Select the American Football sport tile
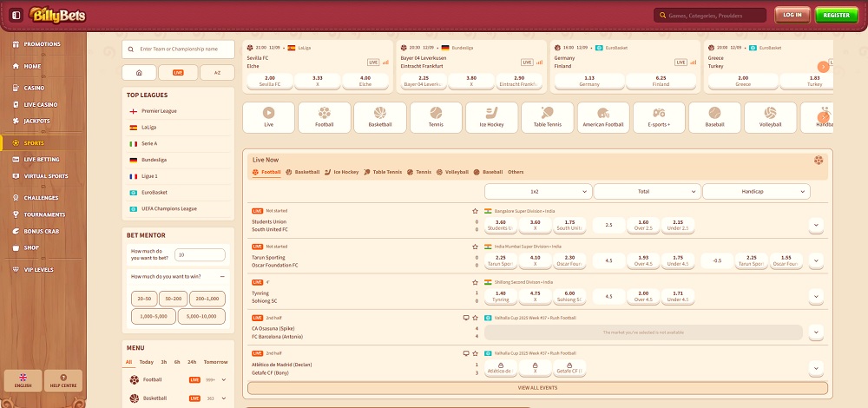 (603, 117)
